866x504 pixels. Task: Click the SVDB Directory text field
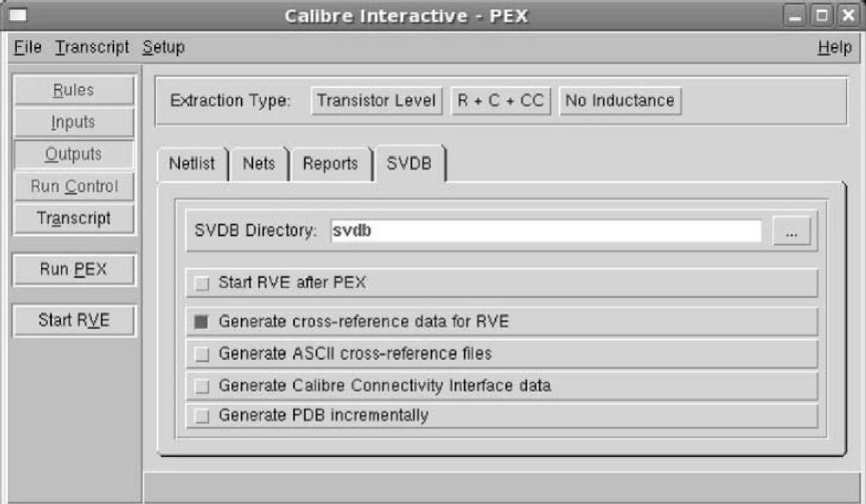point(546,230)
